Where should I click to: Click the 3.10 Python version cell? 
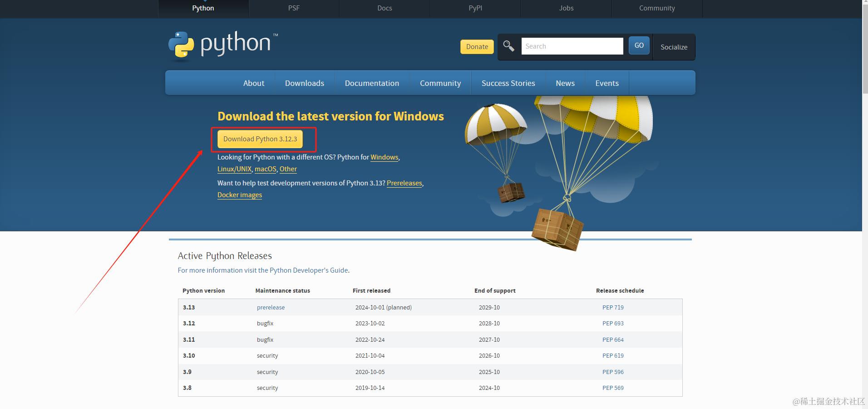coord(189,356)
